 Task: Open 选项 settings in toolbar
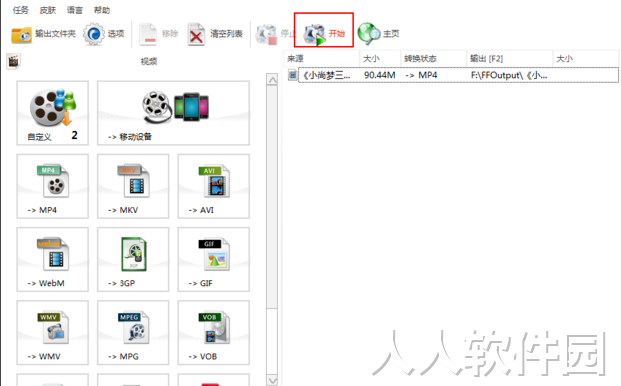click(104, 34)
